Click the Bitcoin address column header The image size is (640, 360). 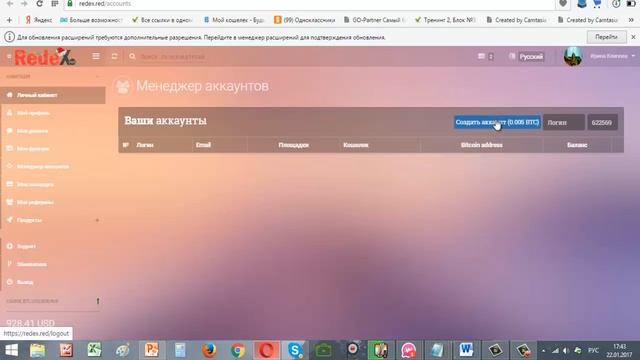pos(482,145)
